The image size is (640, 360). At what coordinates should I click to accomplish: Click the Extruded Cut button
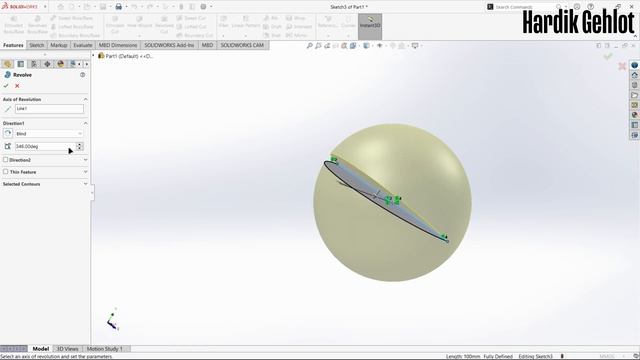point(115,25)
